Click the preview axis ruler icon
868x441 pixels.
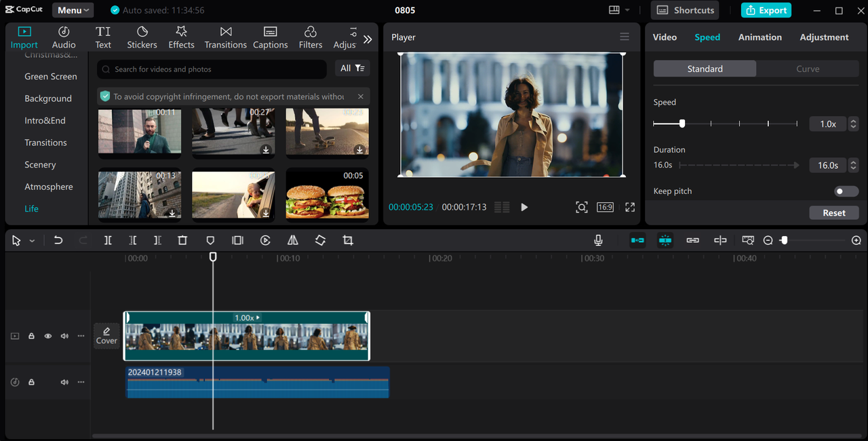pyautogui.click(x=748, y=240)
